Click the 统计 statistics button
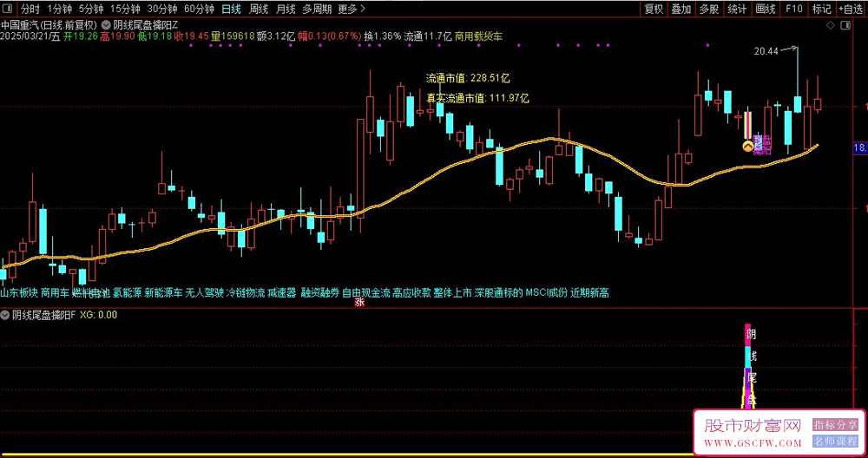This screenshot has width=868, height=458. [x=737, y=9]
